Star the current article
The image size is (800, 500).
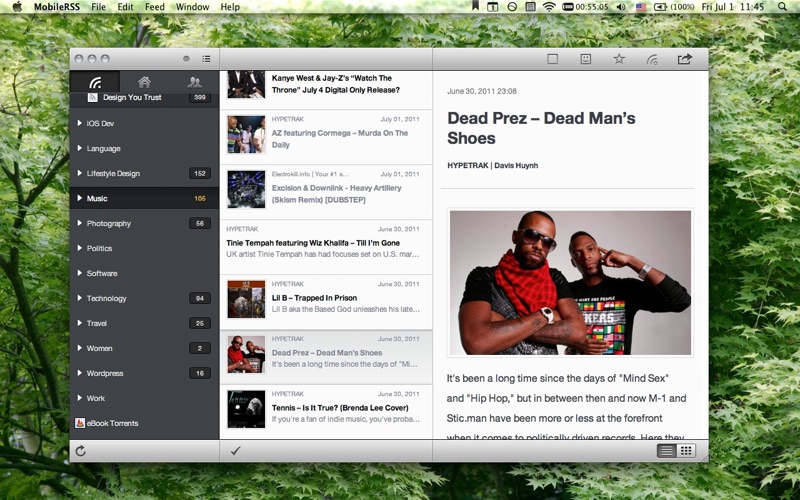619,59
